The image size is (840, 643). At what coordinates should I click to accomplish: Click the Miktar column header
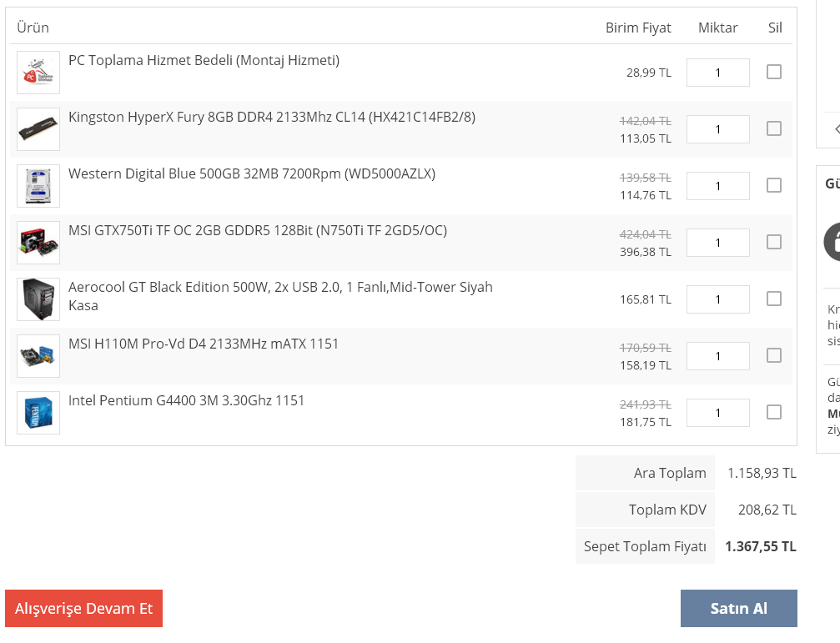pyautogui.click(x=718, y=28)
